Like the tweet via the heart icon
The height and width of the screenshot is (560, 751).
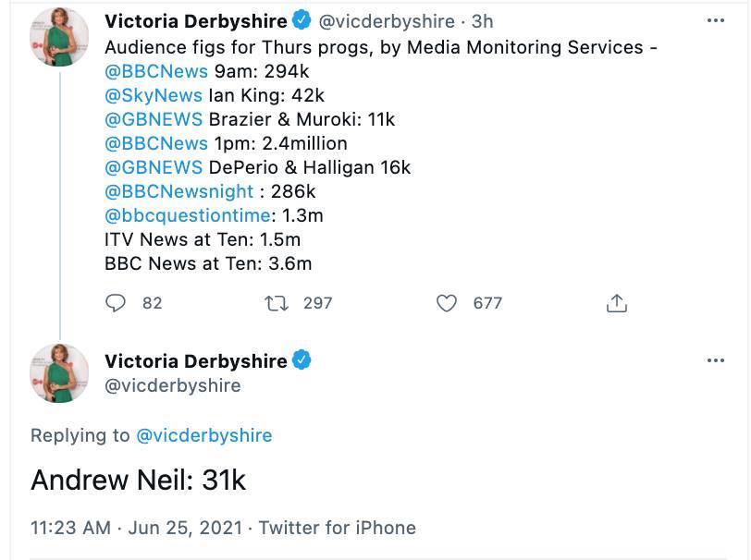(446, 303)
